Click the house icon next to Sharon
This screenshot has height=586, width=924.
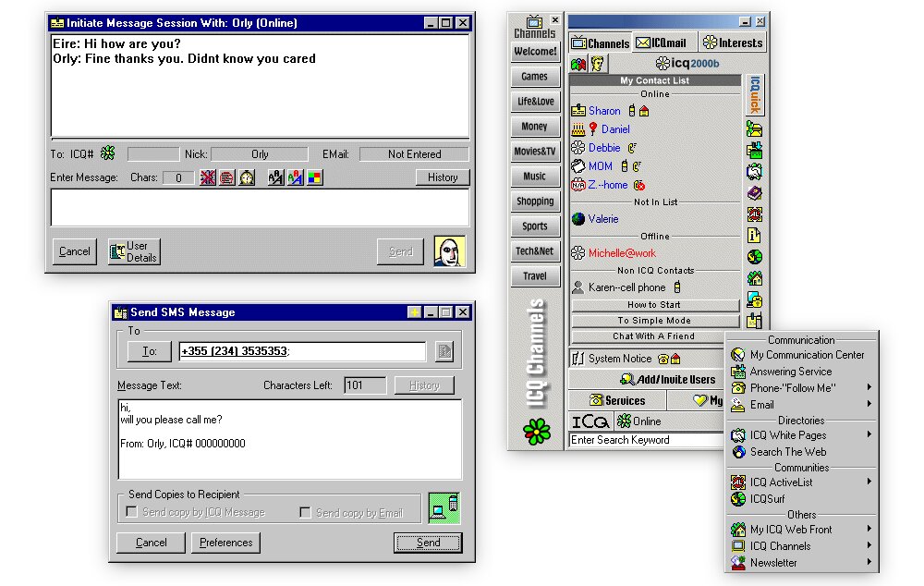coord(644,111)
